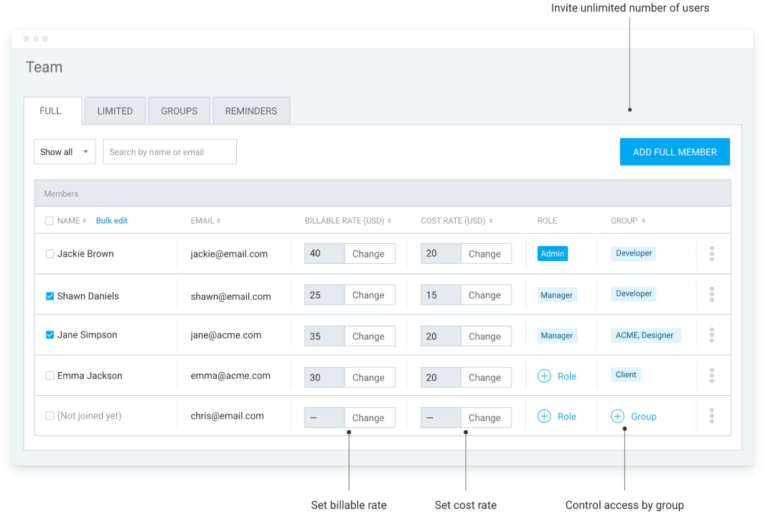Open the three-dot menu for Emma Jackson

(711, 376)
